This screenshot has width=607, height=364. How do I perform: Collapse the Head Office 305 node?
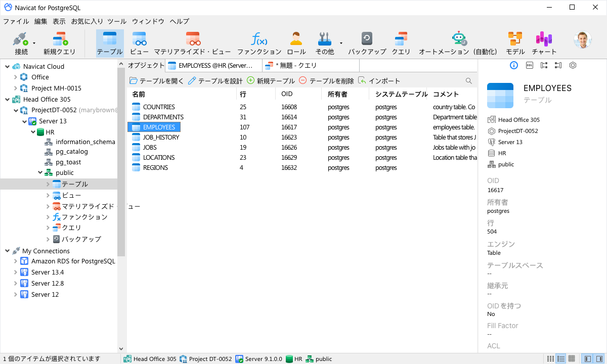click(7, 100)
